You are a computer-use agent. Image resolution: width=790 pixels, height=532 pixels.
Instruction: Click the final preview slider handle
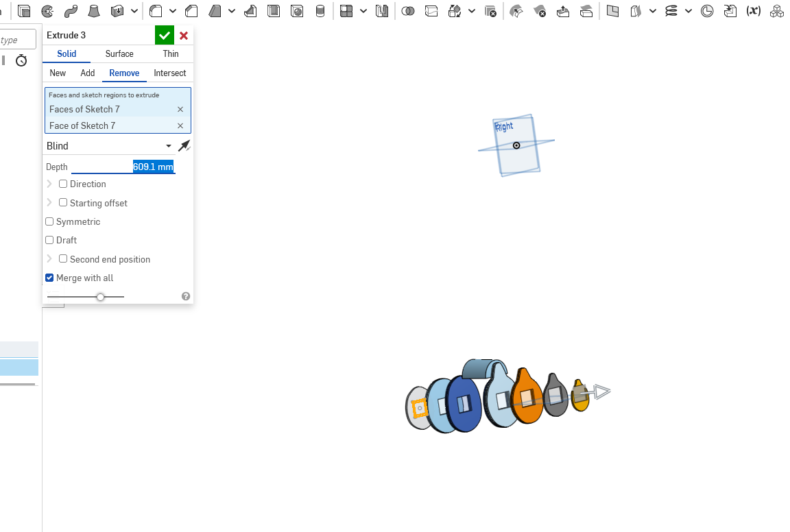point(100,297)
